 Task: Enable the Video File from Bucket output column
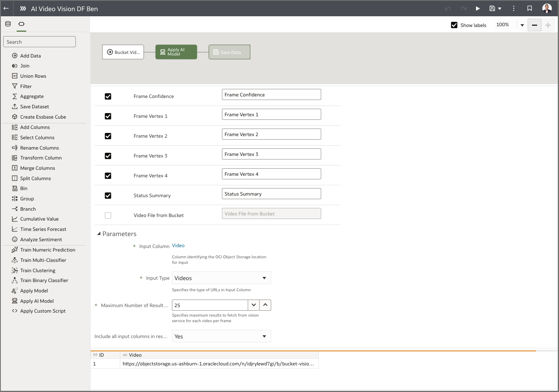(x=108, y=215)
